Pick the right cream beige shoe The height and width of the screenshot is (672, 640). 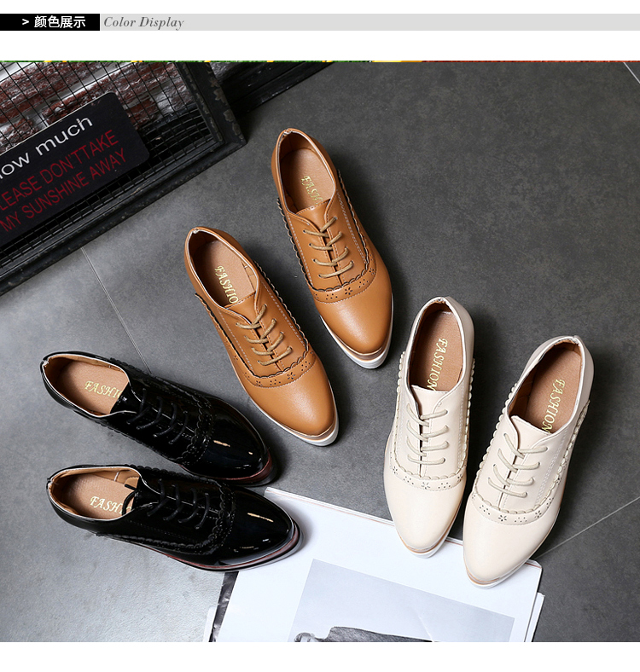click(525, 461)
